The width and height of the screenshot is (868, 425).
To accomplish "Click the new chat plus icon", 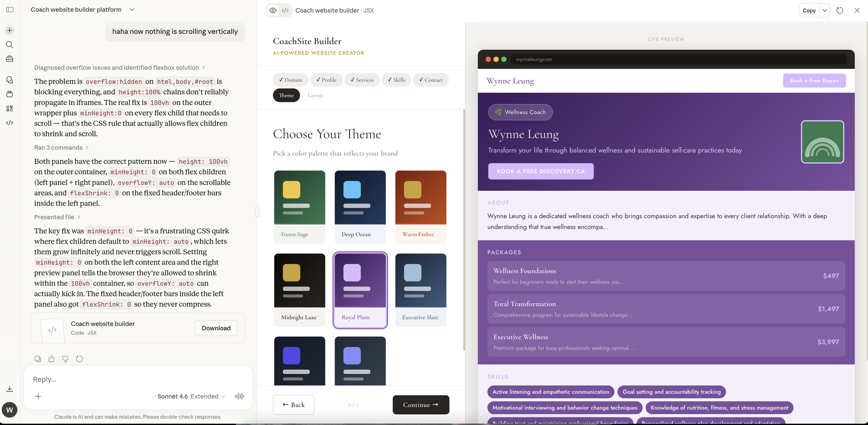I will (x=10, y=30).
